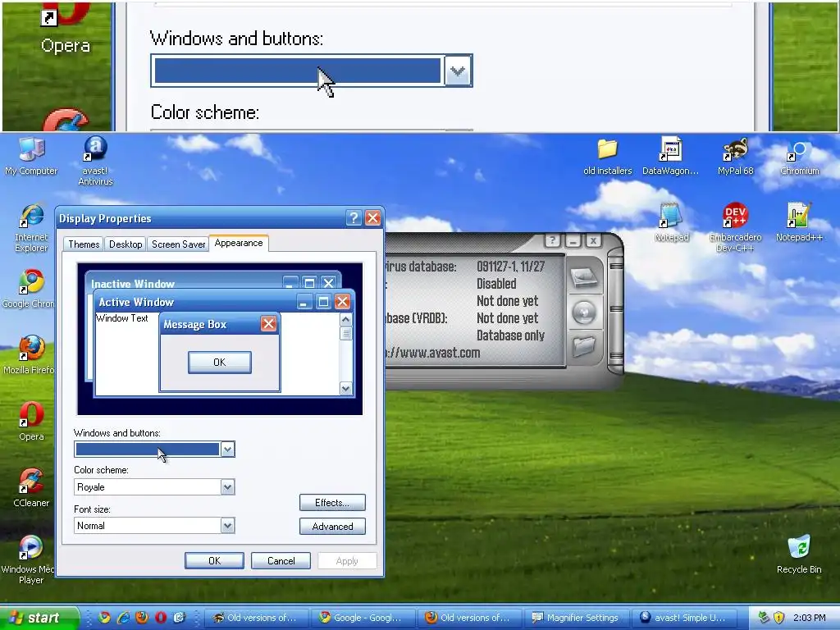Launch avast! Antivirus desktop shortcut
Screen dimensions: 840x630
[95, 161]
